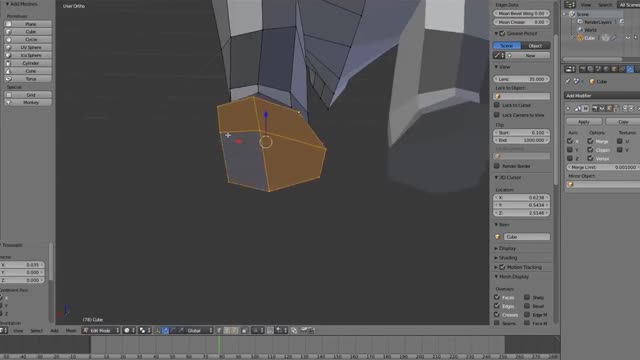Add a Circle primitive mesh
Viewport: 640px width, 360px height.
point(28,39)
